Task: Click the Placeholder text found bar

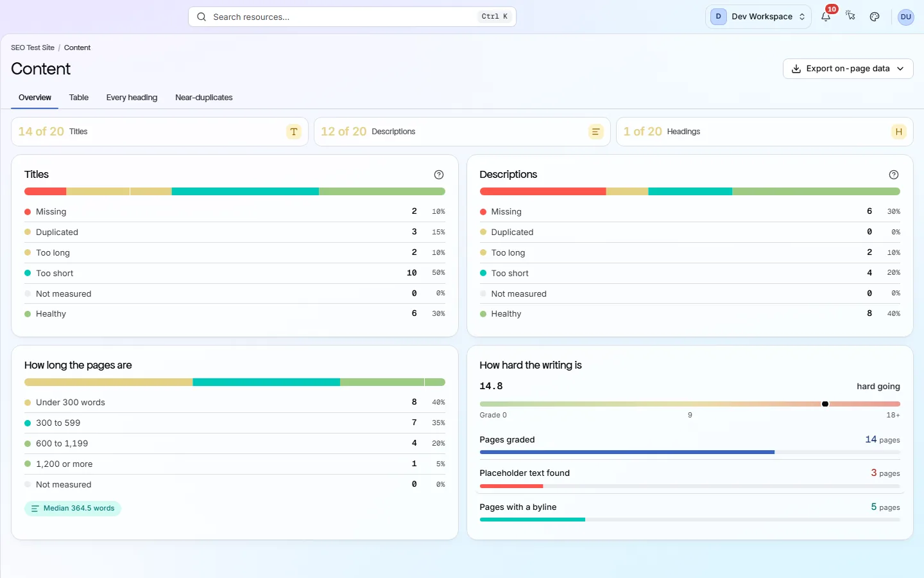Action: pyautogui.click(x=690, y=486)
